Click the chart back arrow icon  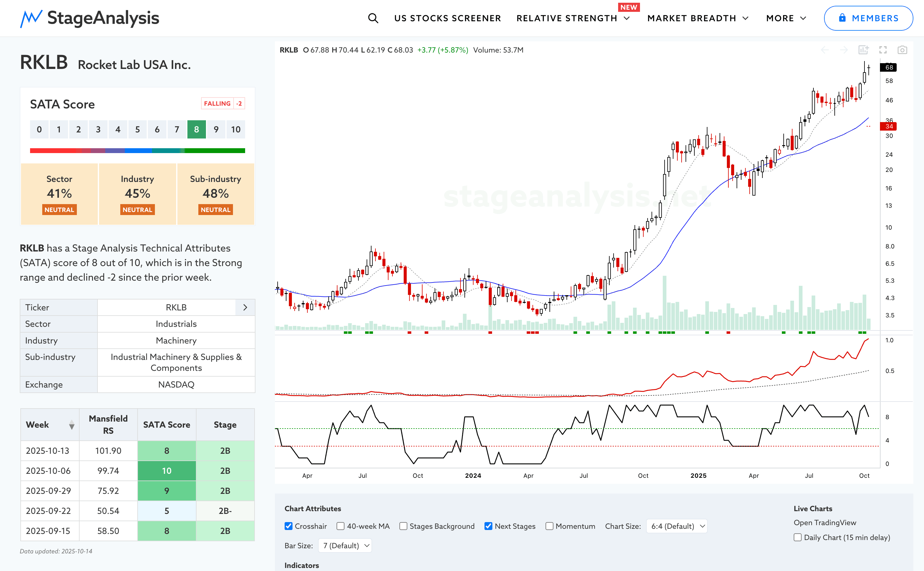click(x=825, y=50)
